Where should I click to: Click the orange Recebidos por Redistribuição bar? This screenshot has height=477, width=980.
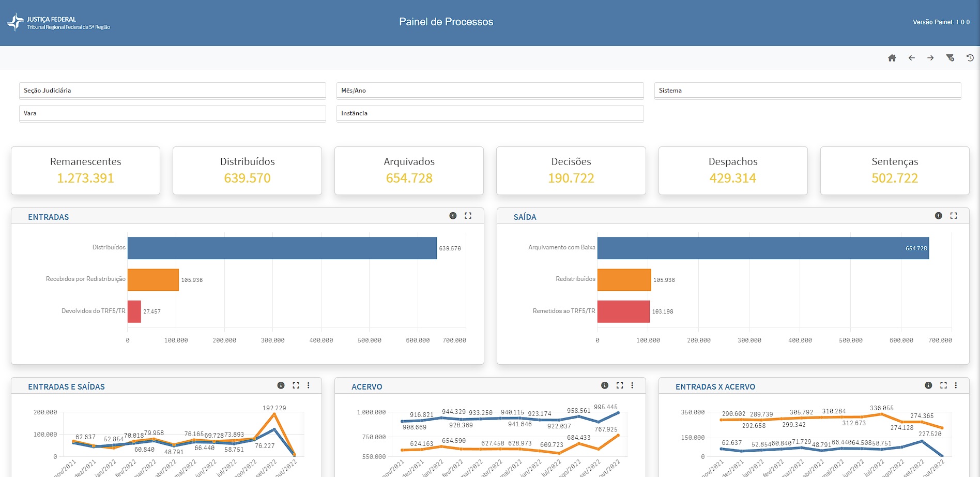coord(153,280)
